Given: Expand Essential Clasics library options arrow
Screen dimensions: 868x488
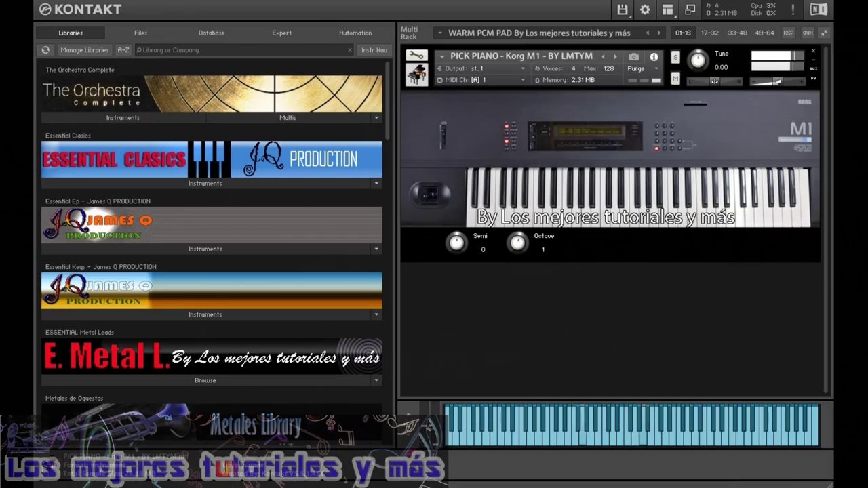Looking at the screenshot, I should (x=376, y=184).
